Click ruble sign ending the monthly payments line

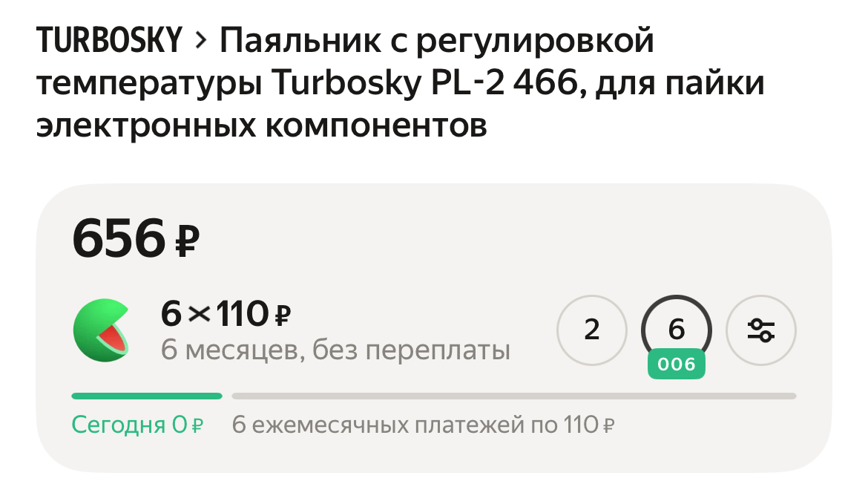click(608, 427)
